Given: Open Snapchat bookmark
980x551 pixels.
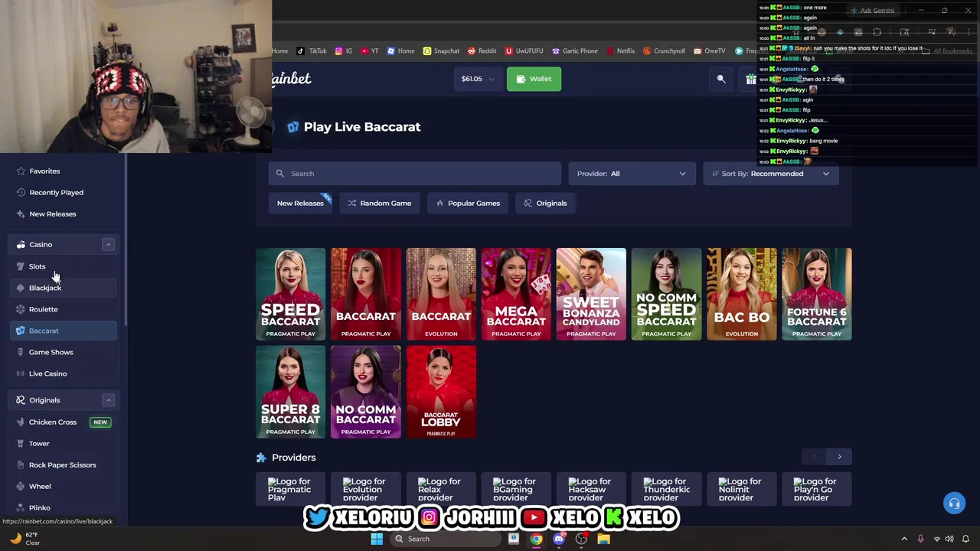Looking at the screenshot, I should click(441, 51).
